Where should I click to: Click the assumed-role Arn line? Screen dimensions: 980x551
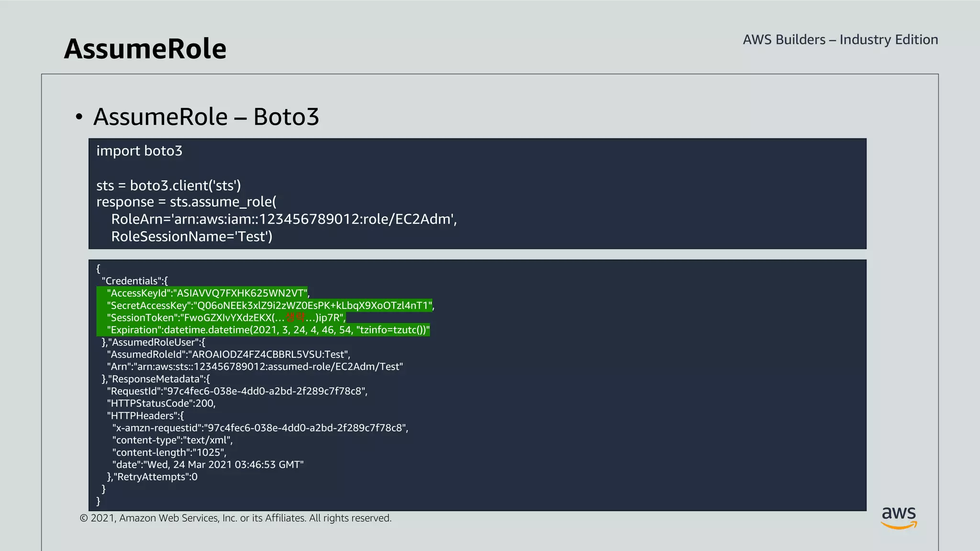(x=255, y=367)
